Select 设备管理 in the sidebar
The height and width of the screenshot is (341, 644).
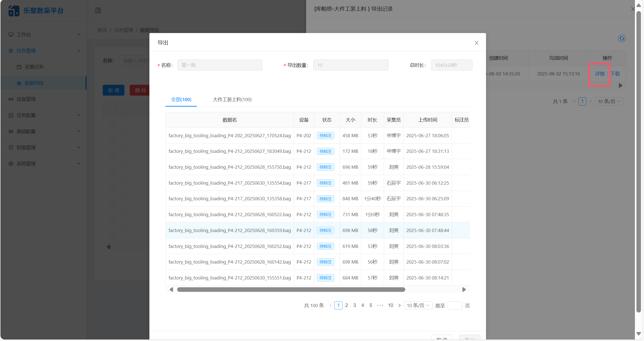pyautogui.click(x=26, y=99)
